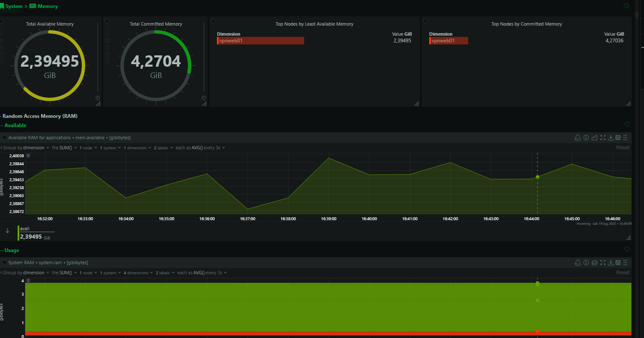Image resolution: width=644 pixels, height=338 pixels.
Task: Open the SUM() dropdown on Available RAM chart
Action: coord(64,148)
